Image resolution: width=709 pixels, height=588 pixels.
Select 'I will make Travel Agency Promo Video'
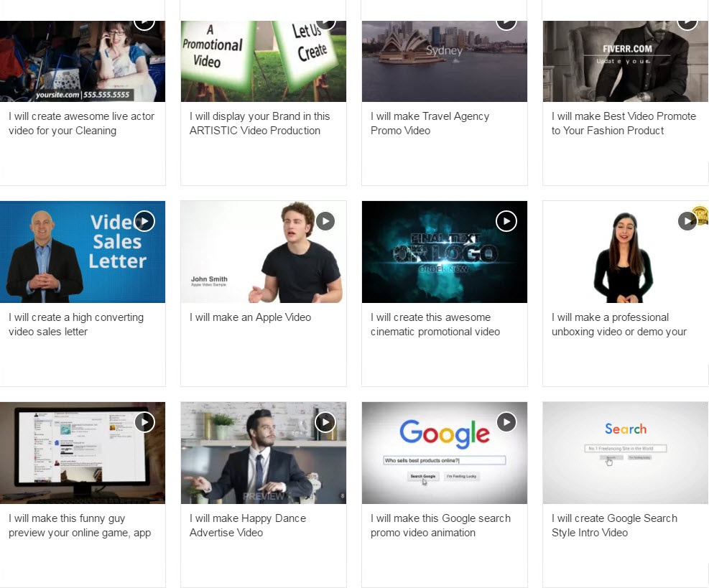[430, 123]
